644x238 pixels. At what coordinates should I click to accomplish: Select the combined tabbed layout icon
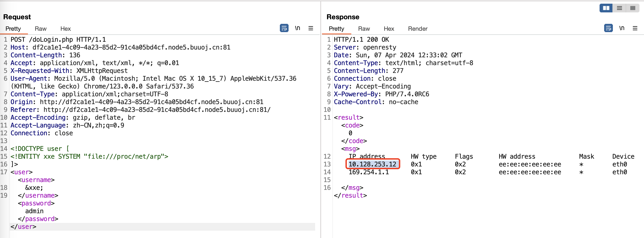633,8
